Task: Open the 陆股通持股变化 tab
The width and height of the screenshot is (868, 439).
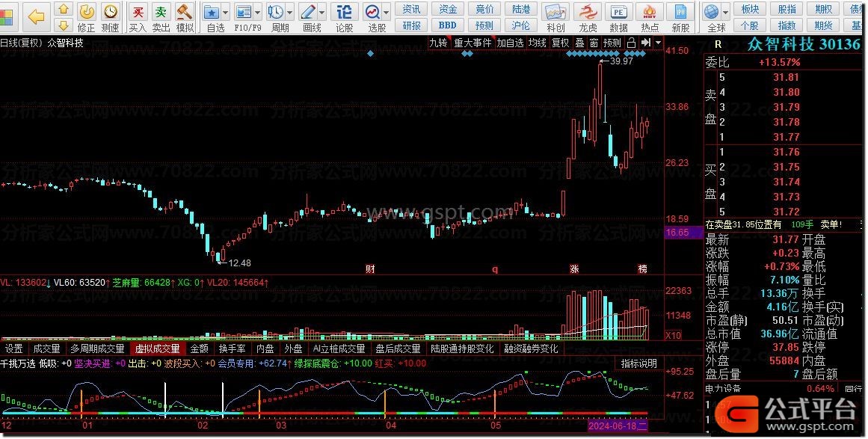Action: click(462, 349)
